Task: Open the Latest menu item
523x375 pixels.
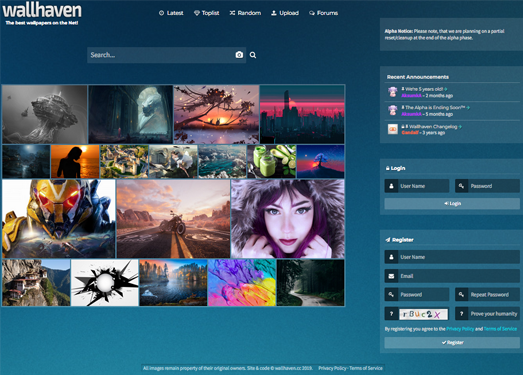Action: click(x=171, y=13)
